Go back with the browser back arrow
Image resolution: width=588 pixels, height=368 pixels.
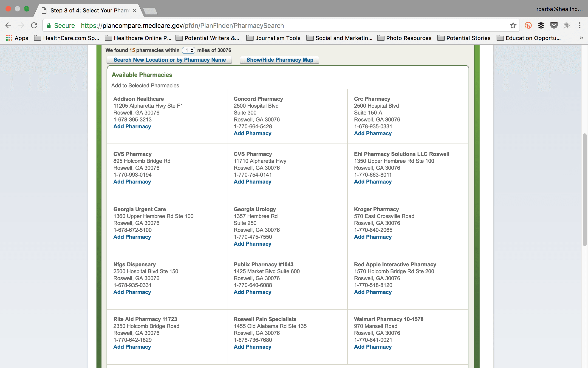8,25
